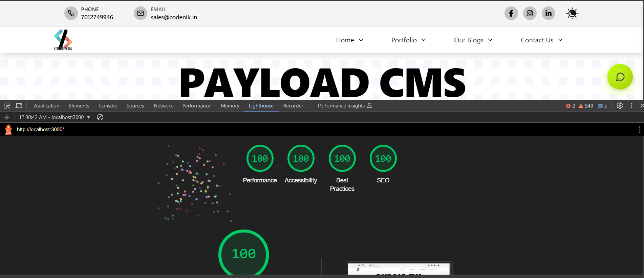The image size is (644, 278).
Task: Expand the Portfolio menu chevron
Action: 424,40
